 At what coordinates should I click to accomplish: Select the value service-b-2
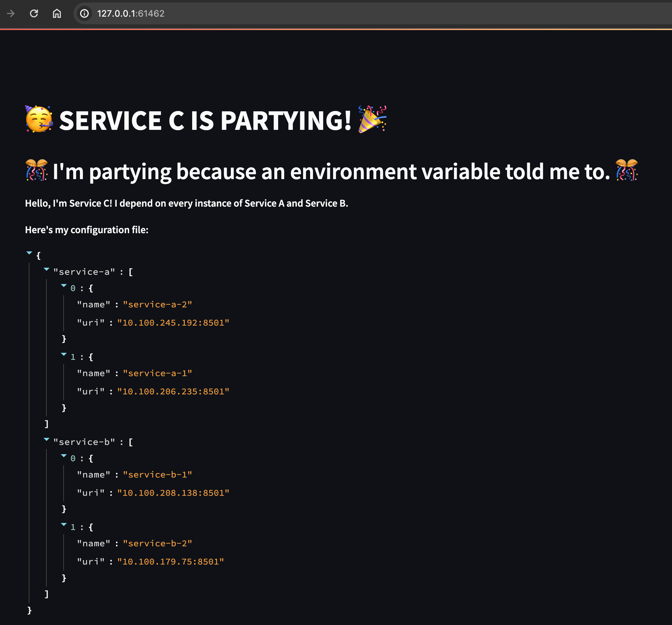click(x=158, y=543)
